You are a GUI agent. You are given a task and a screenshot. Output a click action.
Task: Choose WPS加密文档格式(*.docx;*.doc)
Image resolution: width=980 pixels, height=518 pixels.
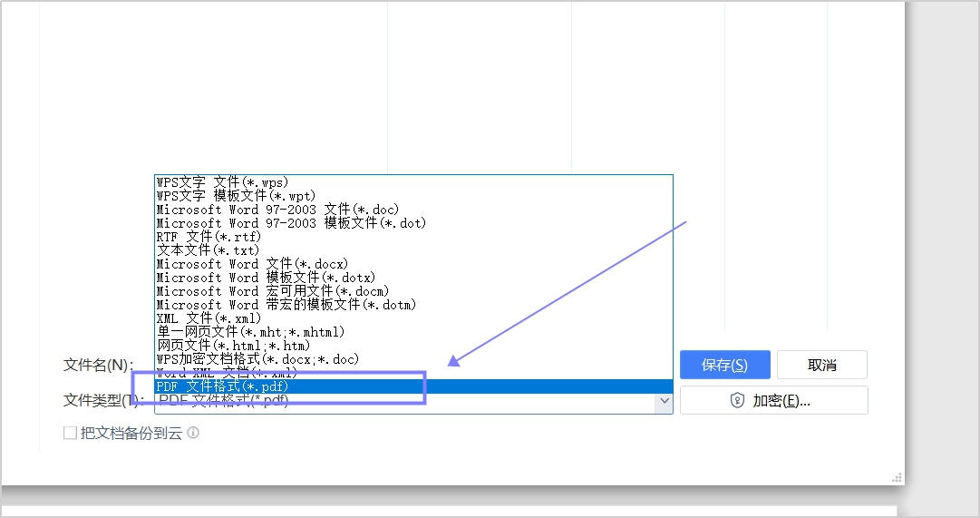[x=413, y=360]
